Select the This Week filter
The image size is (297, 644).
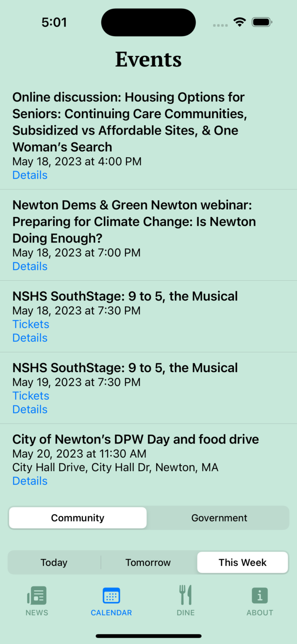coord(242,562)
